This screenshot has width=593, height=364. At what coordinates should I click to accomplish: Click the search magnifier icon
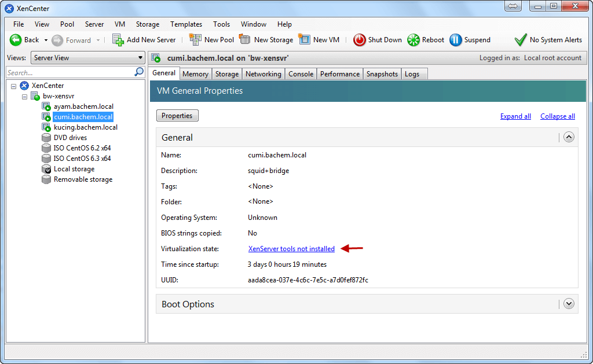[x=139, y=72]
